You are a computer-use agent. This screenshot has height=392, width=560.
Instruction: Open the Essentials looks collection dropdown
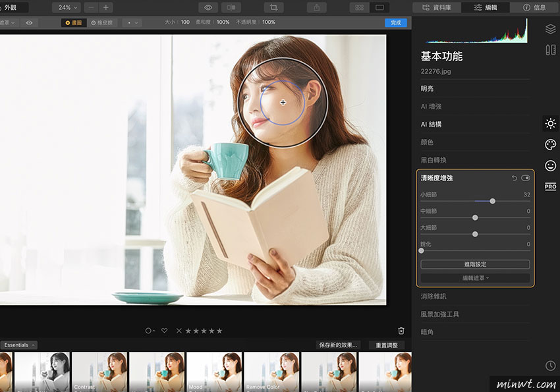click(19, 345)
